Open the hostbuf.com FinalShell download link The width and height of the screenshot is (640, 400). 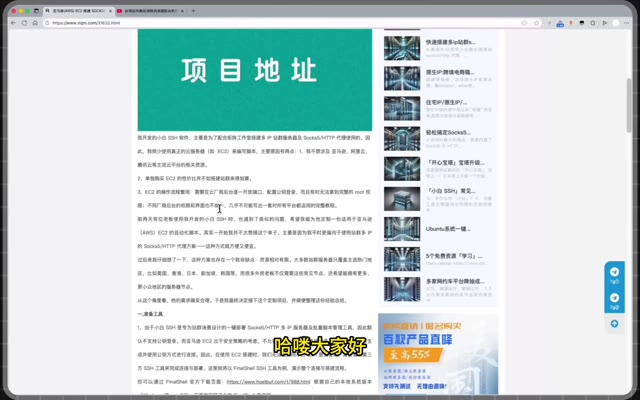pos(268,382)
